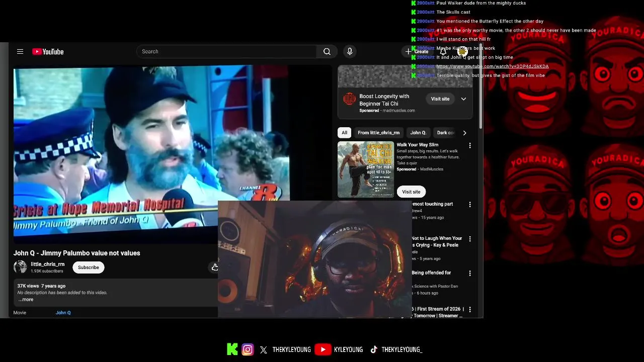Select the All filter chip

click(344, 133)
